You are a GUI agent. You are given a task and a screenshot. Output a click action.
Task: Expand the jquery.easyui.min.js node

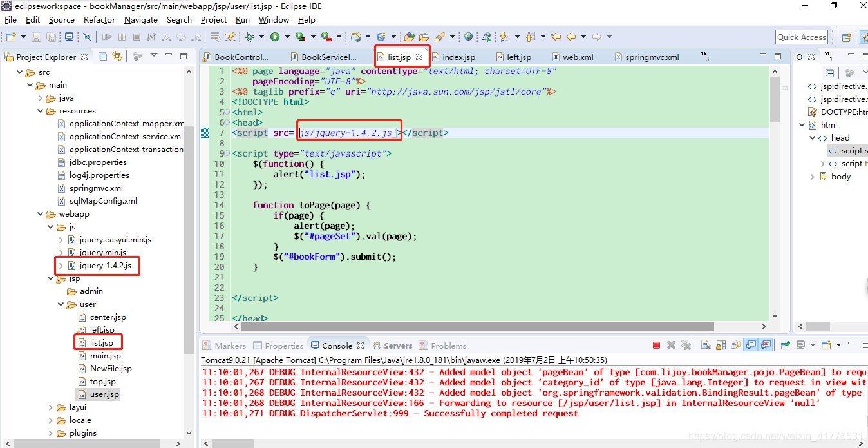click(61, 240)
